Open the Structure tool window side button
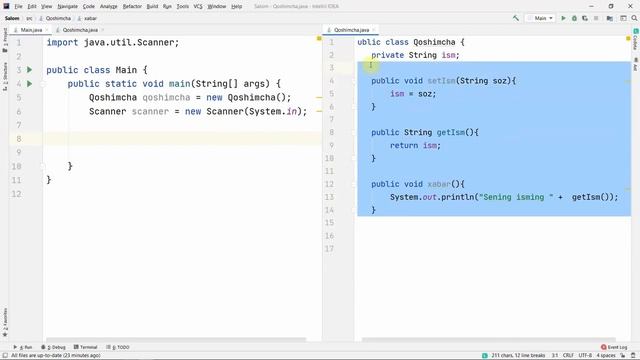 [x=5, y=77]
